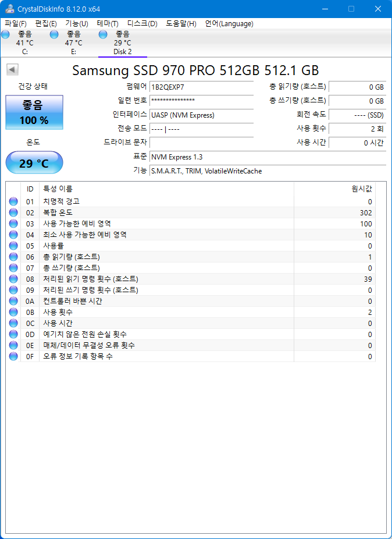Click the 29 °C temperature button
The image size is (392, 539).
click(x=34, y=162)
